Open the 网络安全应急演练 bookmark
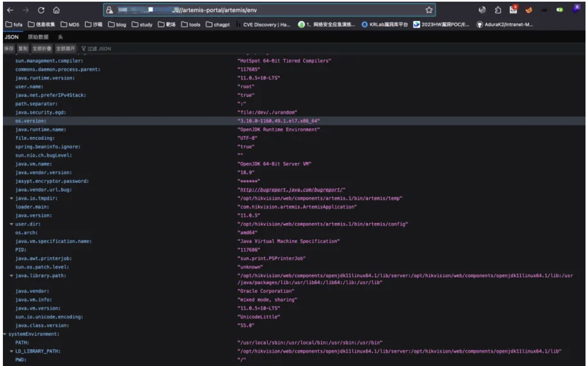Screen dimensions: 588x366 pos(327,24)
